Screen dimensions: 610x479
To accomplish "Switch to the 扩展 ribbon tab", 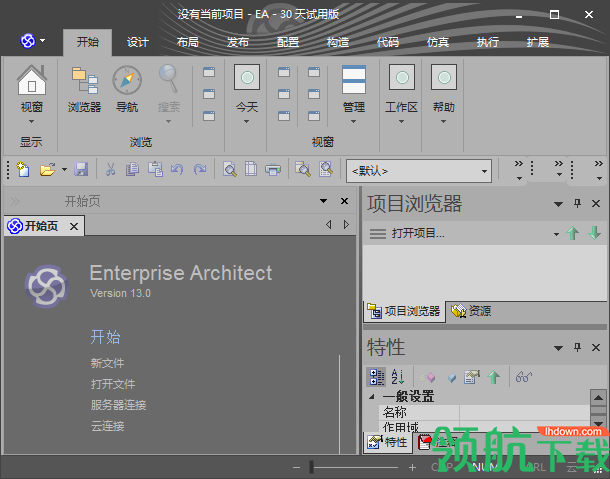I will point(538,42).
